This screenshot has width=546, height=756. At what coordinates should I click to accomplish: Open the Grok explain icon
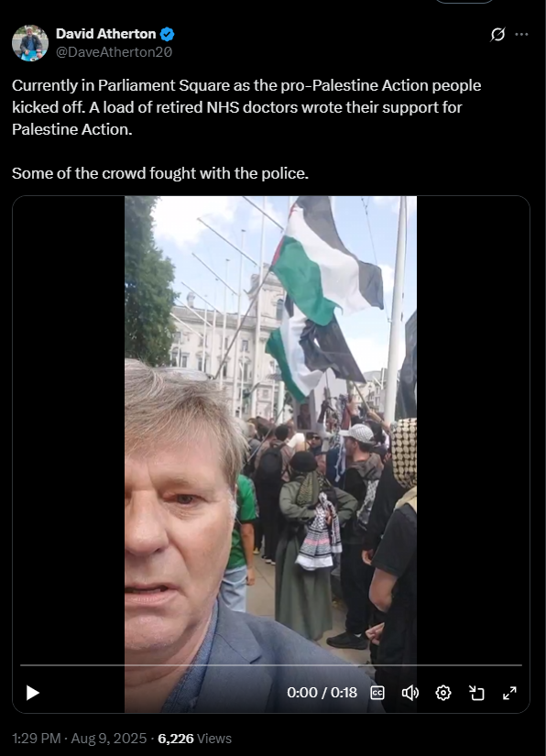click(x=497, y=34)
